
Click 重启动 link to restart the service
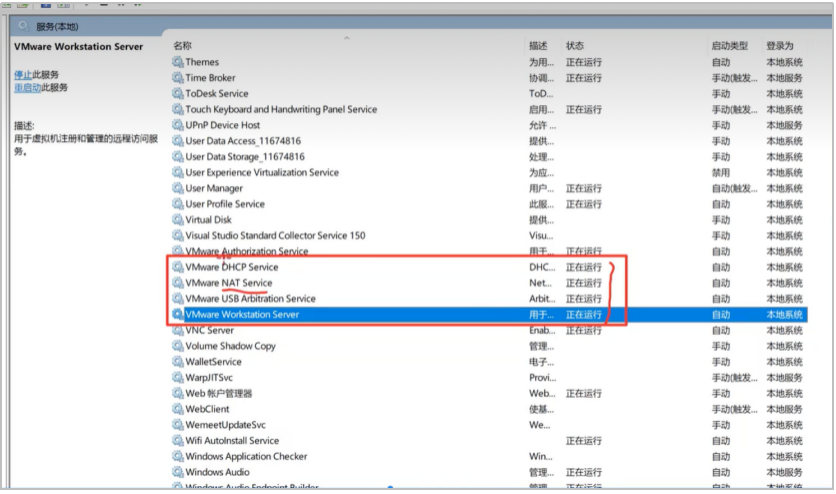pos(27,88)
